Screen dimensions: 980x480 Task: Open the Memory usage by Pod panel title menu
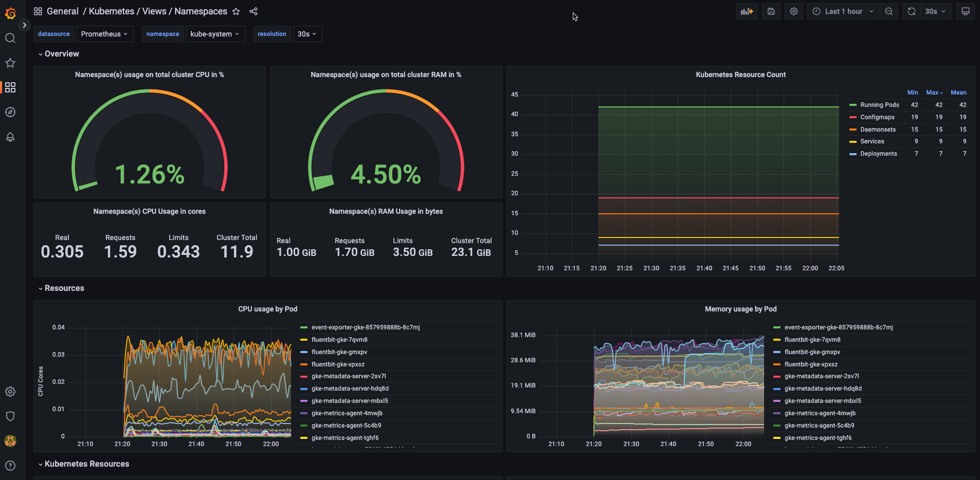tap(741, 309)
